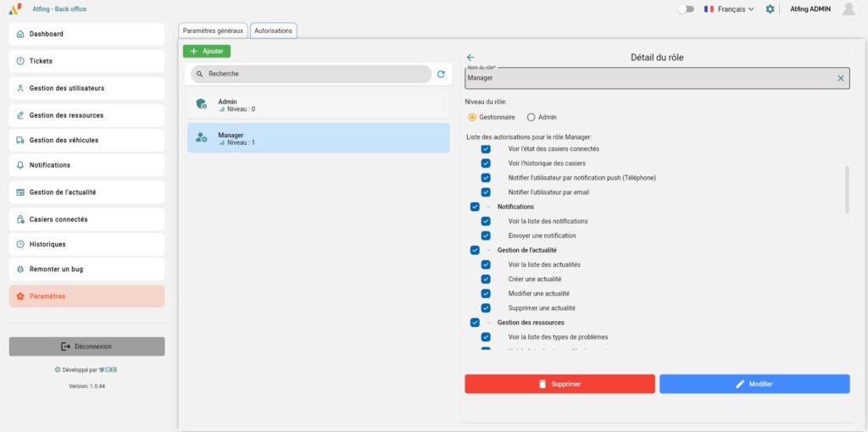Click the Admin role shield icon
This screenshot has width=868, height=432.
pyautogui.click(x=201, y=104)
